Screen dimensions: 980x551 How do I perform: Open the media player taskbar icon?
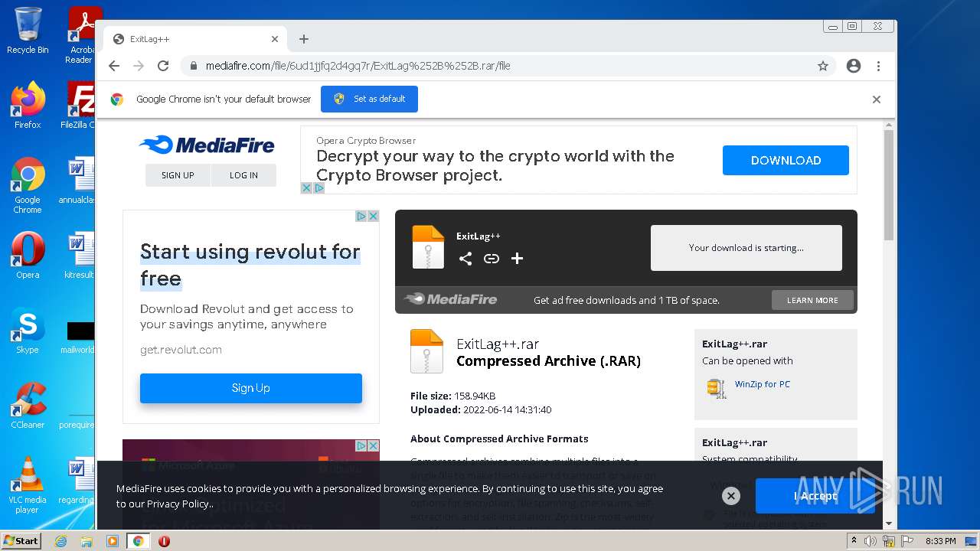[113, 541]
